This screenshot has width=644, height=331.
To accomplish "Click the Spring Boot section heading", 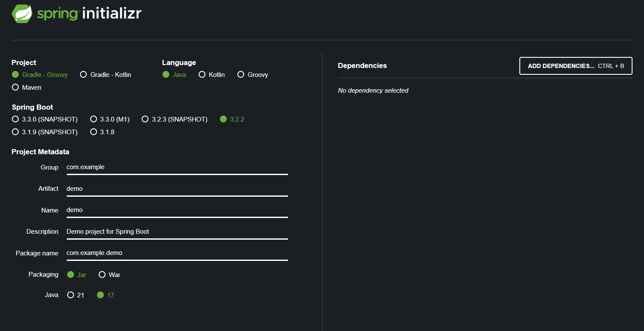I will click(x=32, y=108).
